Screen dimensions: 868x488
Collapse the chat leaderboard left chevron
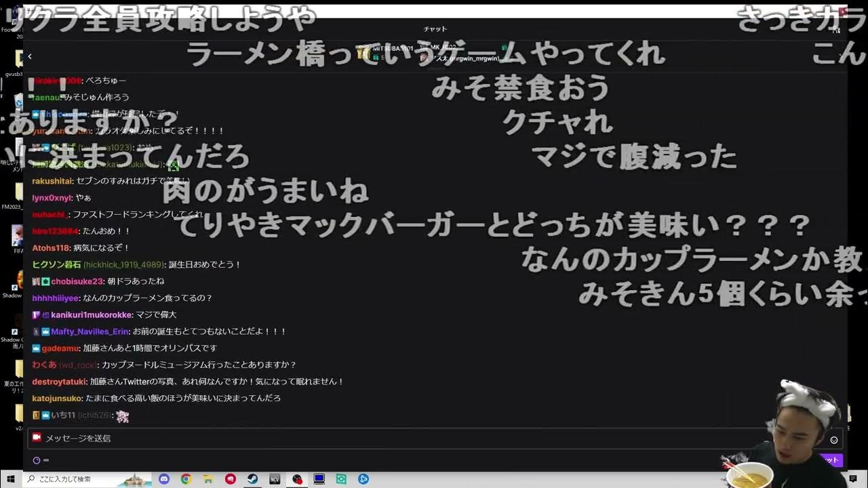coord(30,57)
